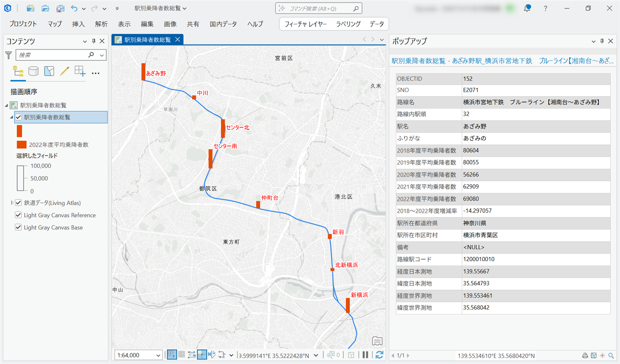This screenshot has height=364, width=620.
Task: Click the flash feature icon in popup footer
Action: (602, 356)
